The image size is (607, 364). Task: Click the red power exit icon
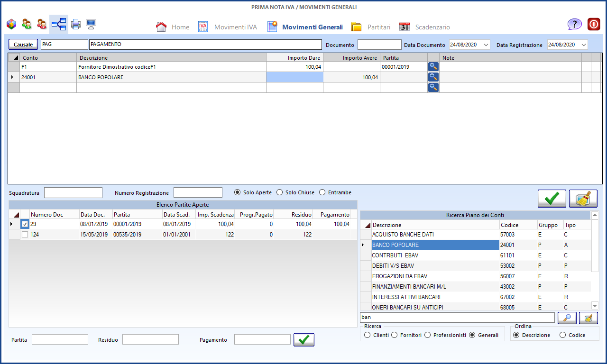coord(594,25)
